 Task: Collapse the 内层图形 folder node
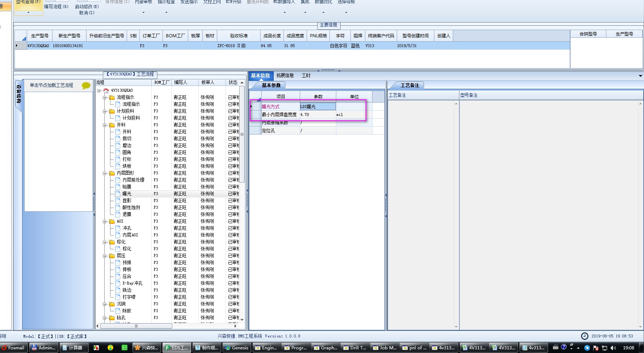[105, 173]
